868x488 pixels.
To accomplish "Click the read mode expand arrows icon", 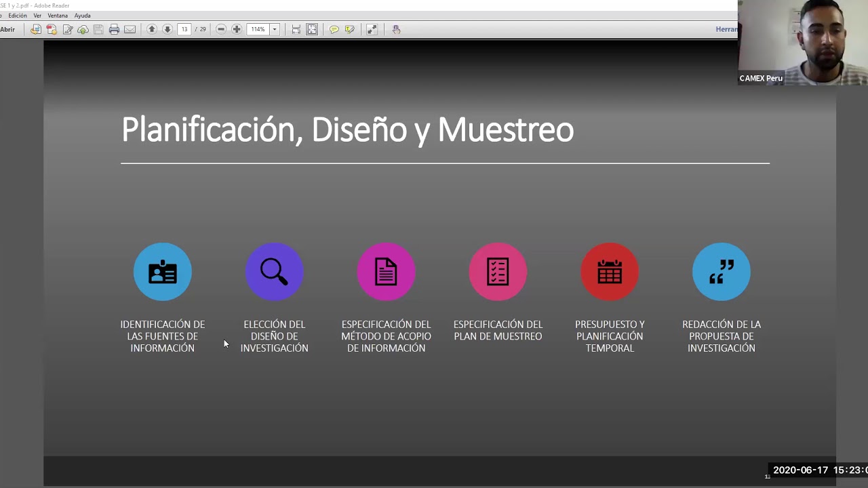I will [372, 29].
